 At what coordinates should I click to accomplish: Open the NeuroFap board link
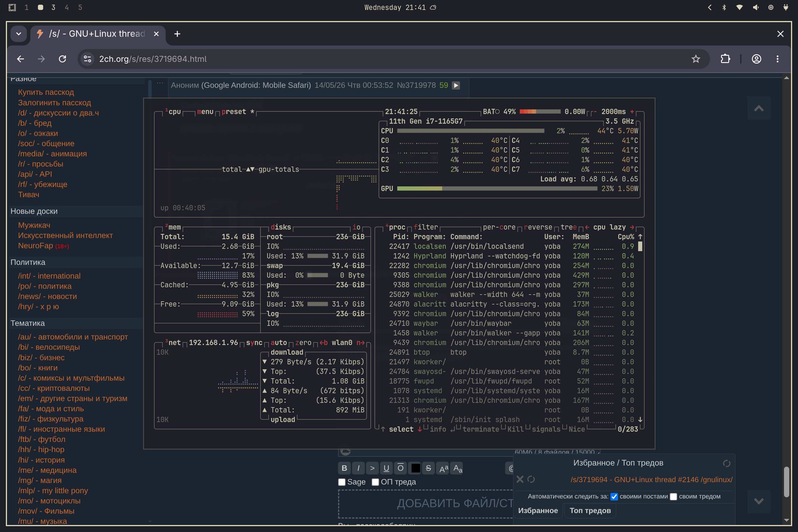(35, 246)
